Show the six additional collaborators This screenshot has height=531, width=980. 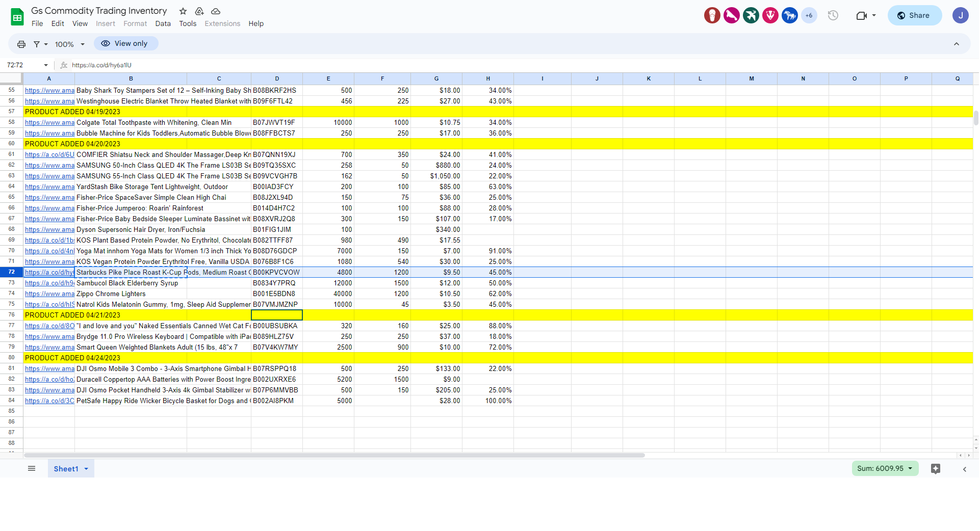click(x=809, y=15)
